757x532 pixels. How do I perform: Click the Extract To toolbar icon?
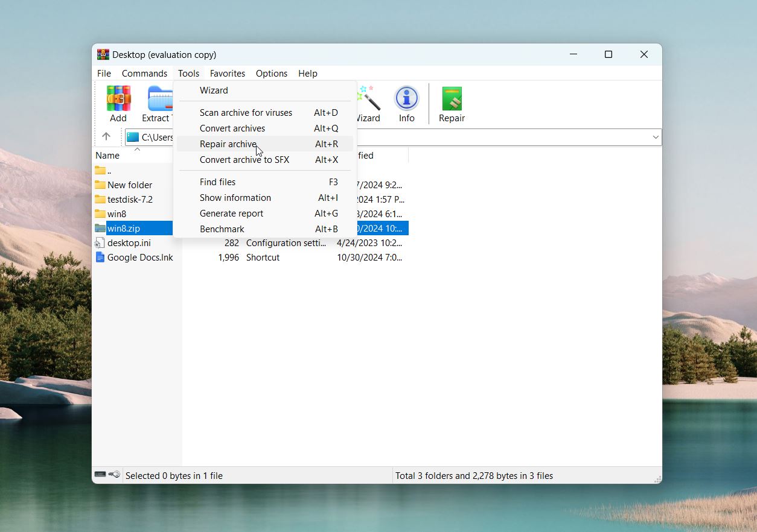click(158, 104)
